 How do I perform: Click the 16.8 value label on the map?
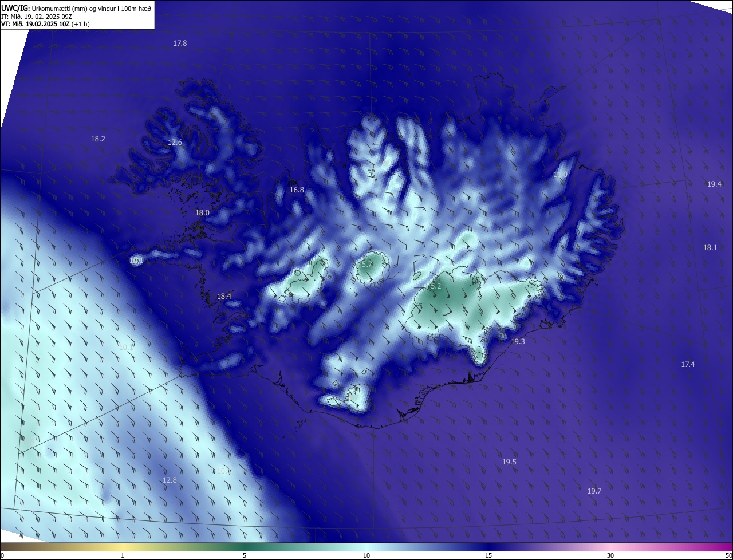(297, 190)
